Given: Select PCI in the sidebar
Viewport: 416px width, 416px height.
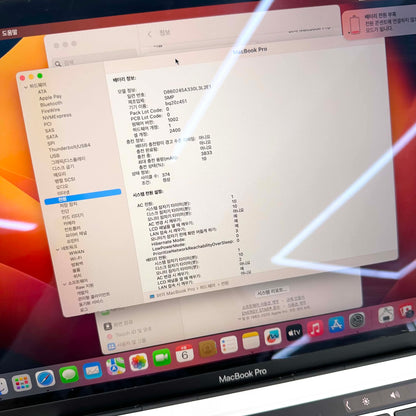Looking at the screenshot, I should click(x=48, y=124).
